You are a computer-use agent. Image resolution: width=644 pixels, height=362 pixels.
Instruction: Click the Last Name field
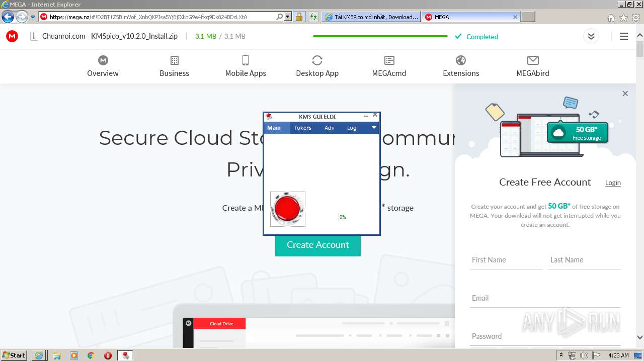(x=585, y=260)
